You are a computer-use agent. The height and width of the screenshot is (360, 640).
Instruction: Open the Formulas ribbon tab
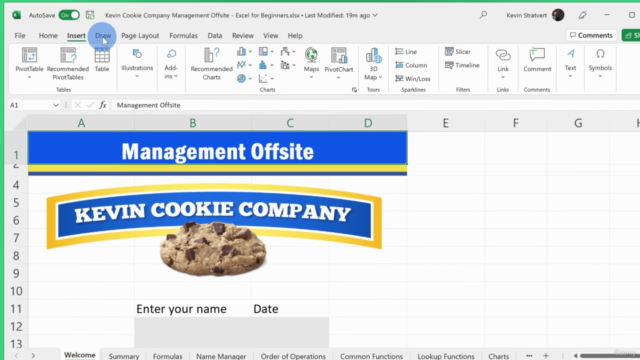(x=183, y=36)
